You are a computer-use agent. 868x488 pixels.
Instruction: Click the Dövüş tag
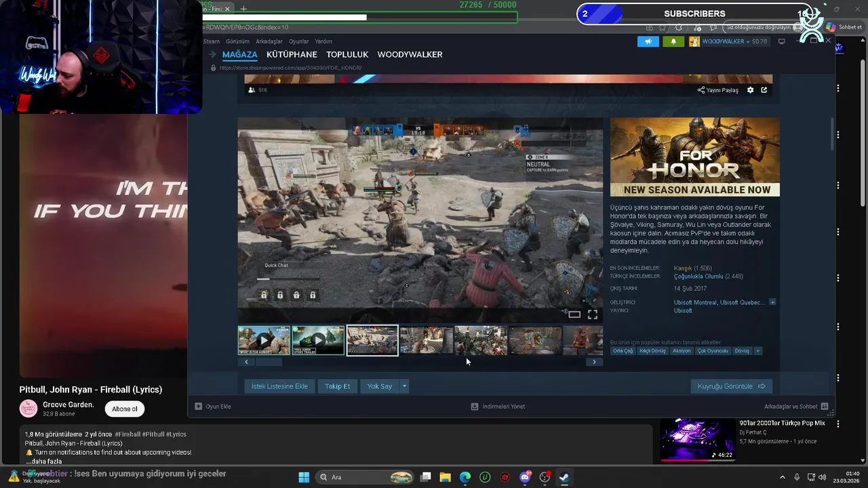coord(742,350)
